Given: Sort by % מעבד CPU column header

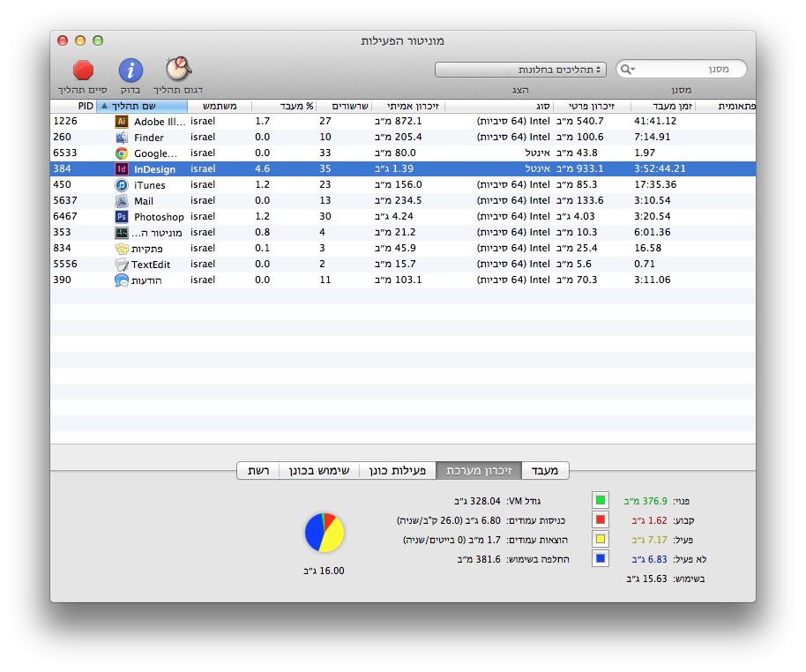Looking at the screenshot, I should pos(284,106).
